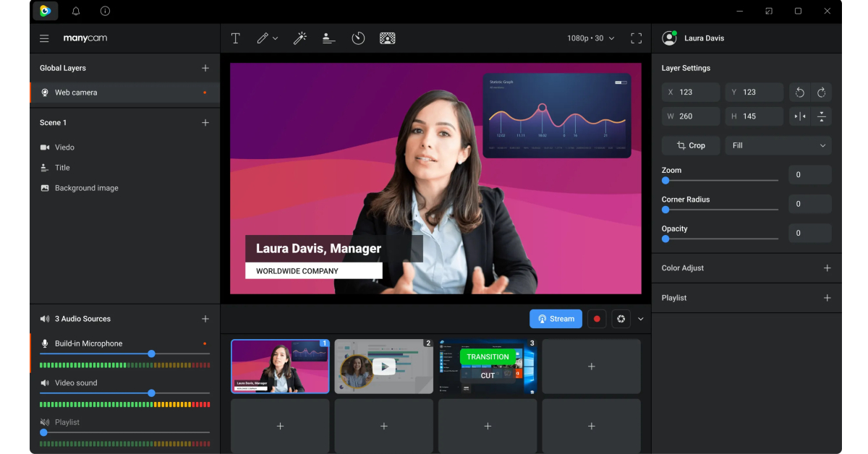Click the Crop button

pyautogui.click(x=691, y=145)
